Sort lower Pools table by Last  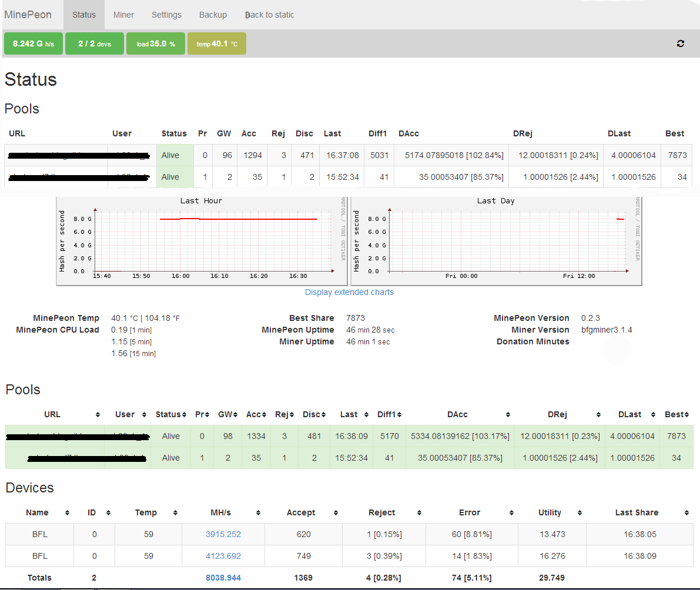[351, 415]
